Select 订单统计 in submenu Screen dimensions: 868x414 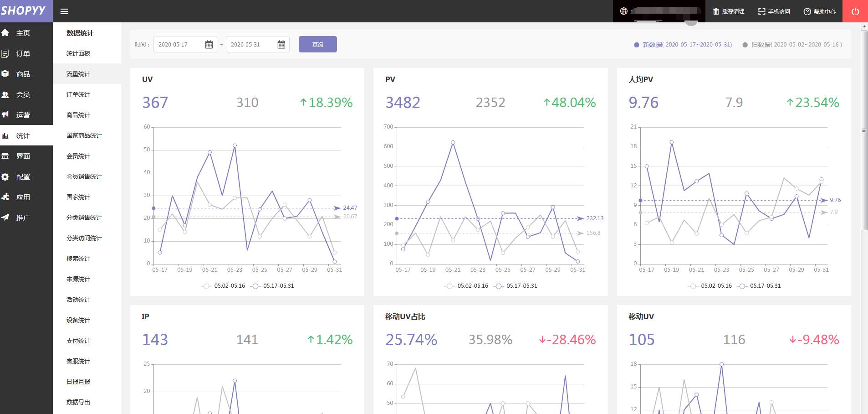(x=78, y=94)
